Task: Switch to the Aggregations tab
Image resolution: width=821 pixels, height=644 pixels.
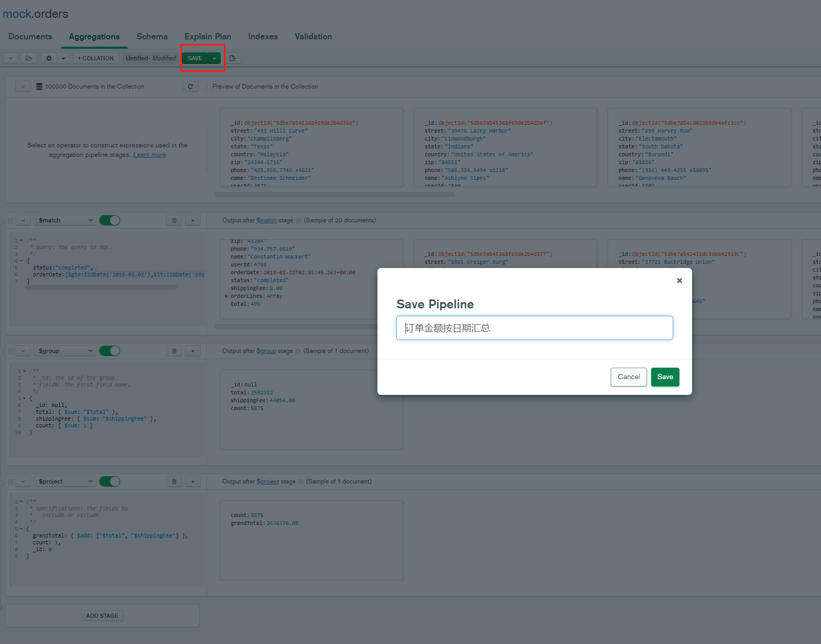Action: [94, 37]
